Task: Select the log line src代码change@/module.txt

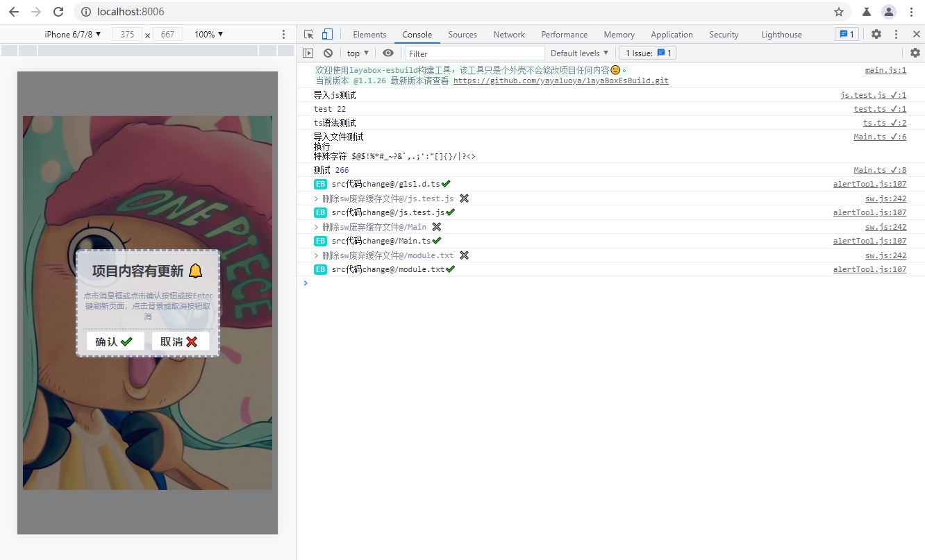Action: (394, 269)
